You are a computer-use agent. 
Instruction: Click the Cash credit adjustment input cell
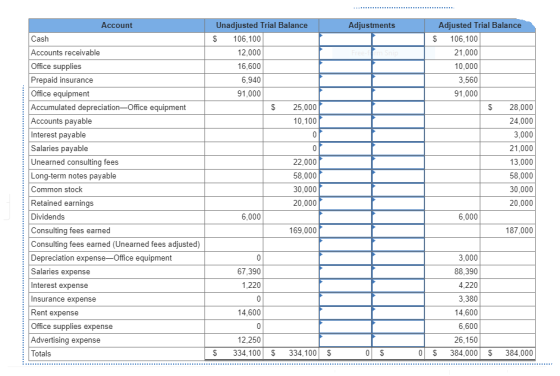point(398,39)
